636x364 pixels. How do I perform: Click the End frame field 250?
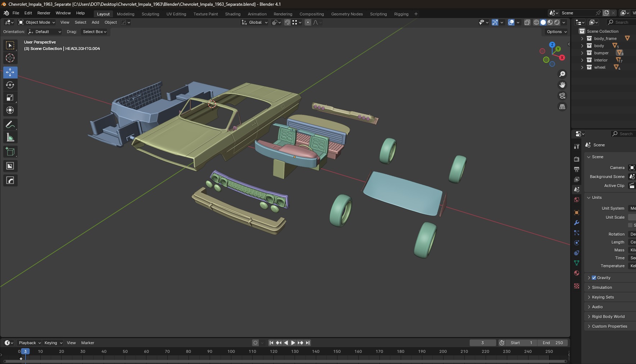click(x=553, y=343)
